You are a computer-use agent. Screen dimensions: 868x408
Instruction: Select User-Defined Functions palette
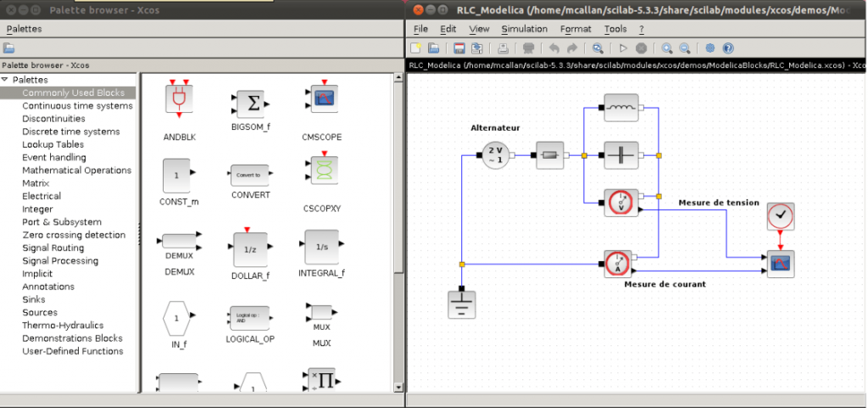pyautogui.click(x=73, y=351)
